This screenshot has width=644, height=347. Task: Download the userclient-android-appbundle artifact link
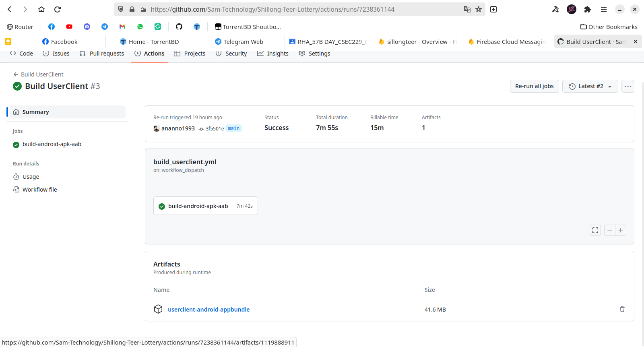[208, 310]
